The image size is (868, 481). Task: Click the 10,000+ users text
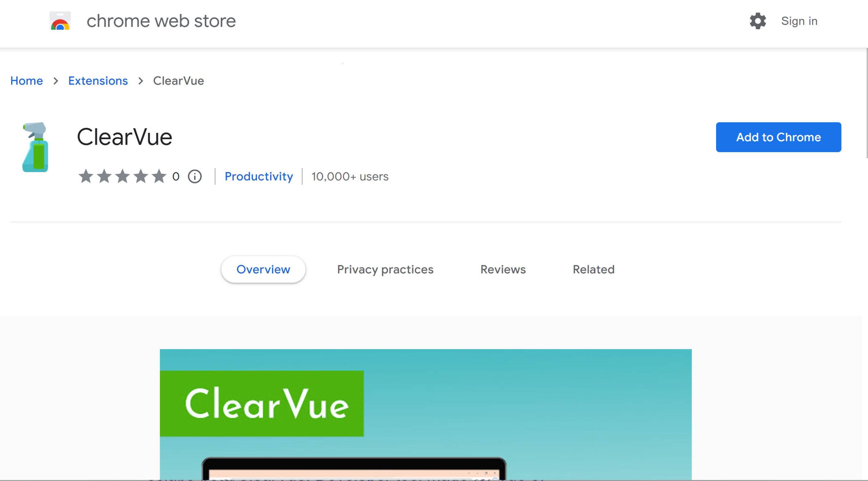pyautogui.click(x=350, y=176)
